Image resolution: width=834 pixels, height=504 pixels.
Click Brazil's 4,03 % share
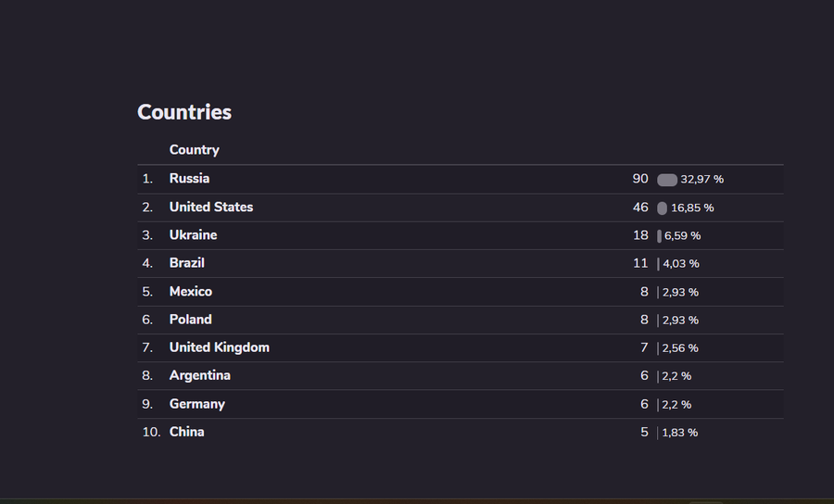[681, 264]
